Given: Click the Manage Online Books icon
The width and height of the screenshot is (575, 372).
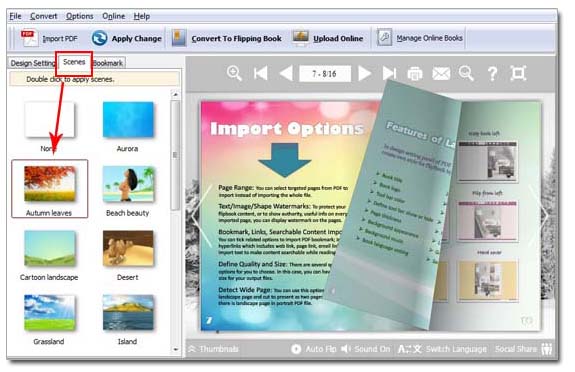Looking at the screenshot, I should pyautogui.click(x=384, y=37).
